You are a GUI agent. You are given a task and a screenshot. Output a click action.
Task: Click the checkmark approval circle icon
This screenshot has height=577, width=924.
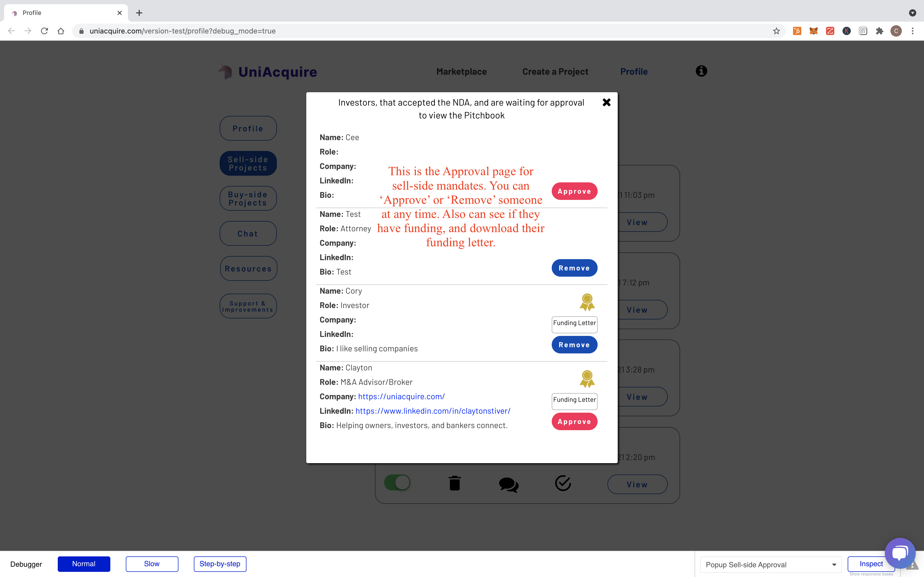(563, 483)
